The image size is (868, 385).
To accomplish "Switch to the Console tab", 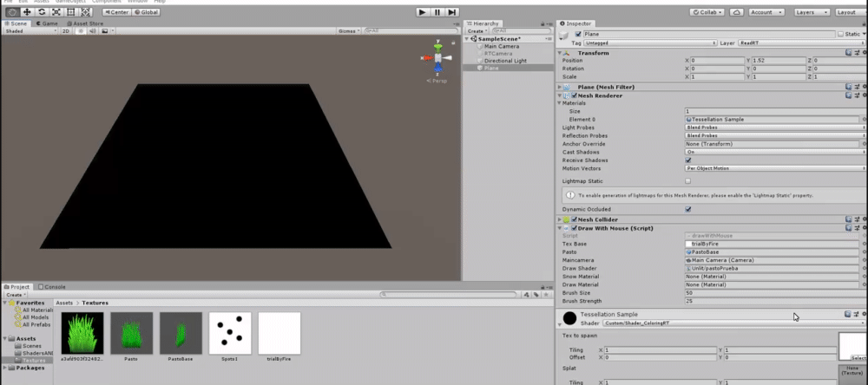I will (51, 287).
